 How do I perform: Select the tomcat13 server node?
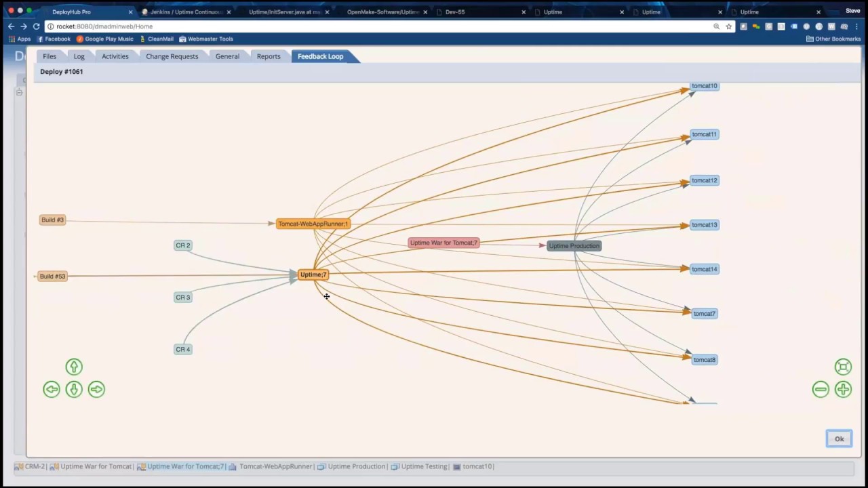[705, 224]
